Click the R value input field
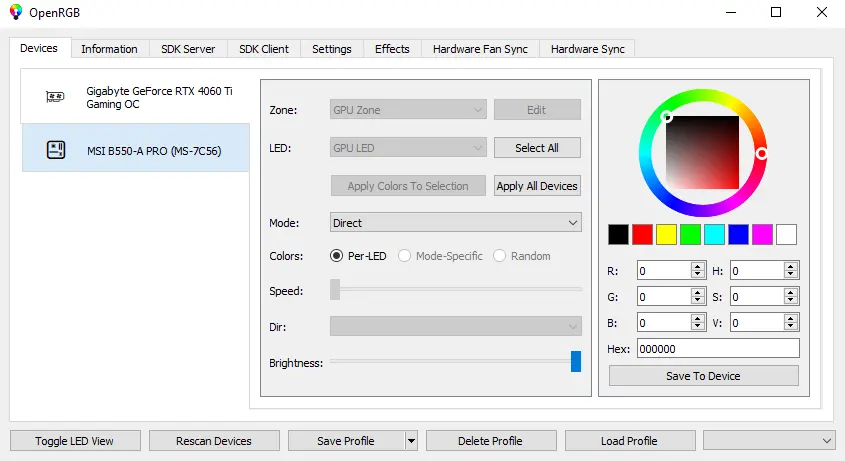Screen dimensions: 845x461 tap(664, 271)
